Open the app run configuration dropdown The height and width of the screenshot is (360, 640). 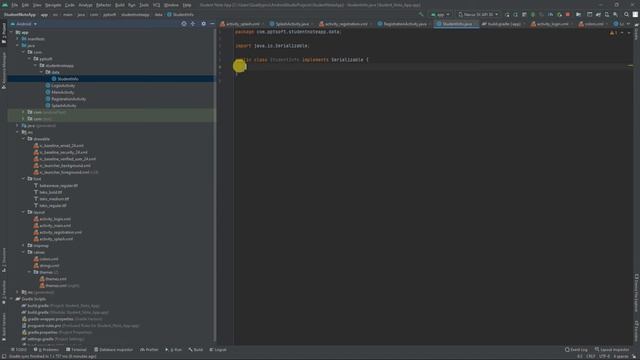[x=440, y=14]
